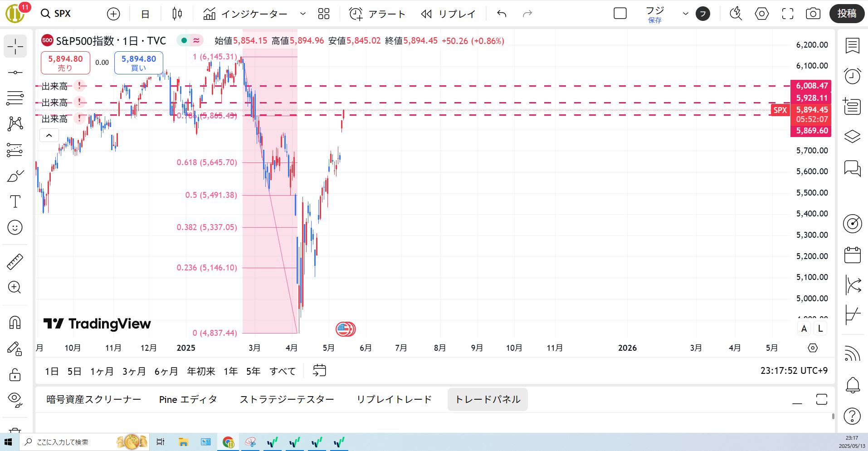Open indicator templates grid icon

pyautogui.click(x=324, y=14)
